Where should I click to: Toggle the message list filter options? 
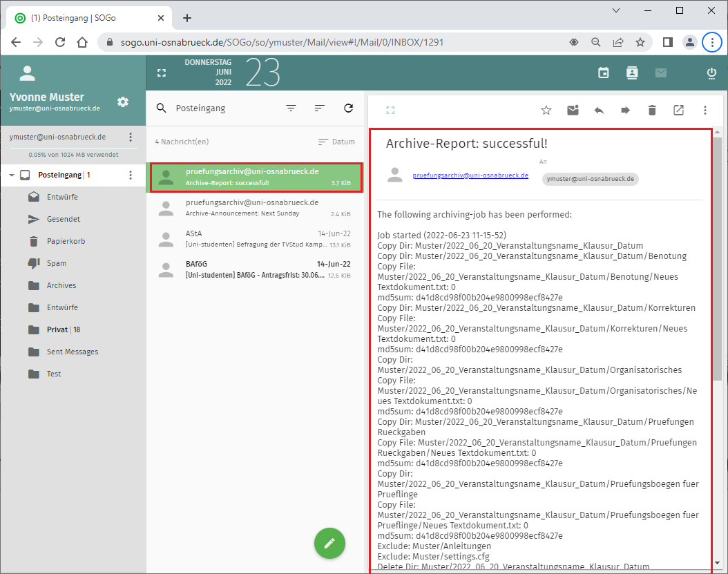tap(291, 108)
